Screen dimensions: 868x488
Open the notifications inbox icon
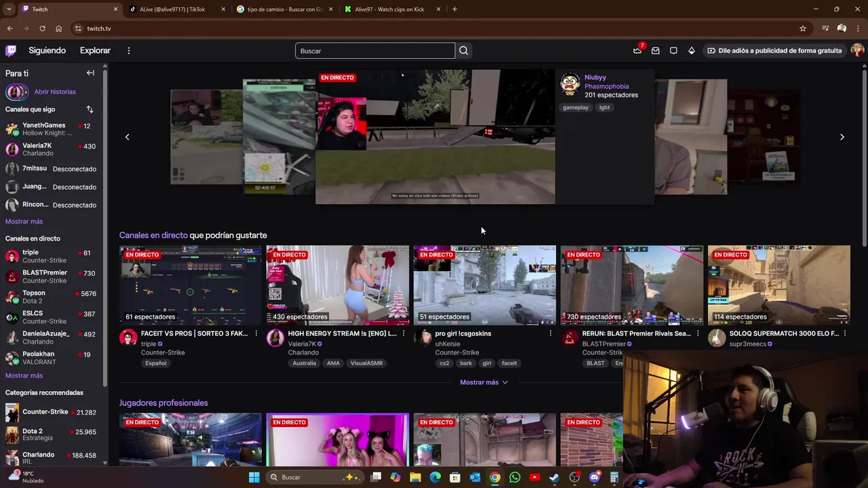pos(655,50)
